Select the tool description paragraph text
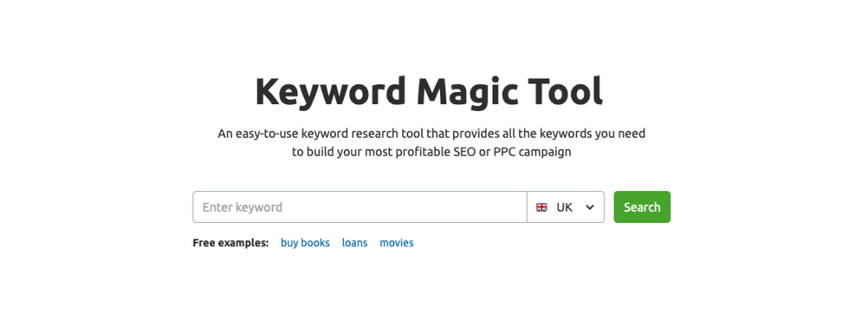 (431, 143)
